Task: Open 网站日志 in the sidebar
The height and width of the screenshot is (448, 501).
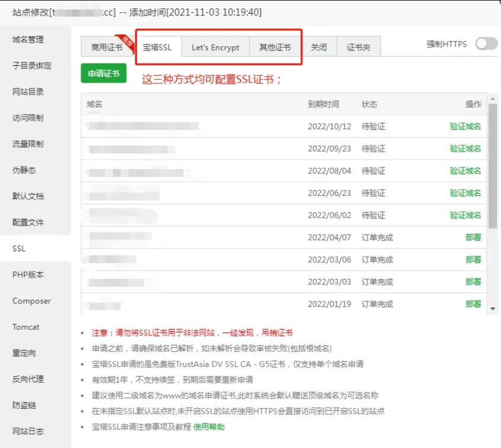Action: [28, 431]
